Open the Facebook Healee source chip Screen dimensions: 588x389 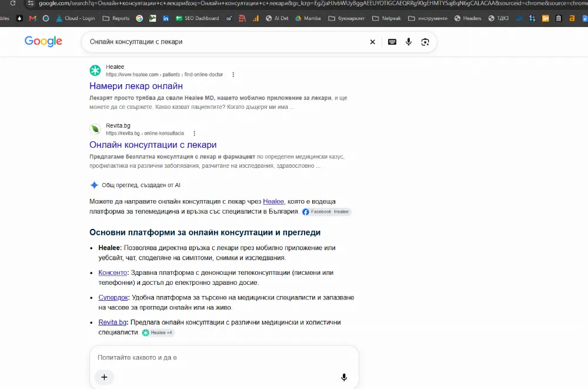coord(326,212)
